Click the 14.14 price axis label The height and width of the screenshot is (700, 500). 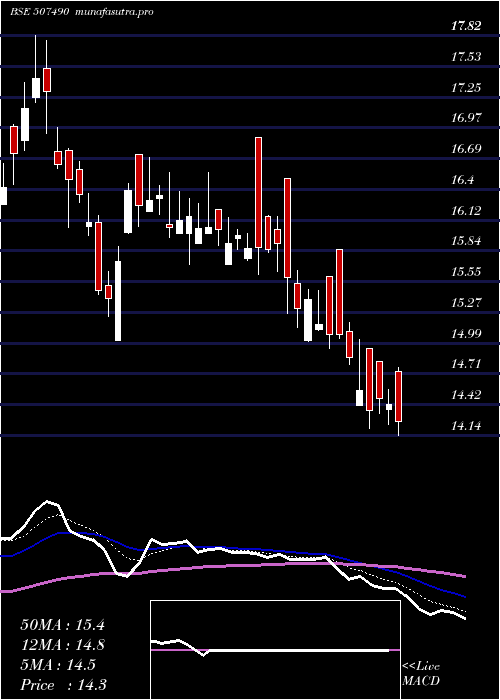coord(466,425)
